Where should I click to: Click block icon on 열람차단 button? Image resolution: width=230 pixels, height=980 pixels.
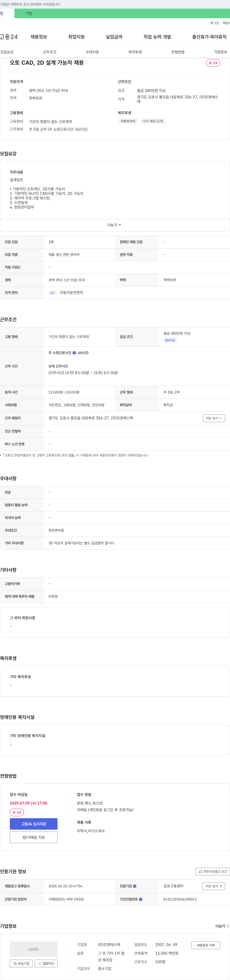click(x=40, y=964)
